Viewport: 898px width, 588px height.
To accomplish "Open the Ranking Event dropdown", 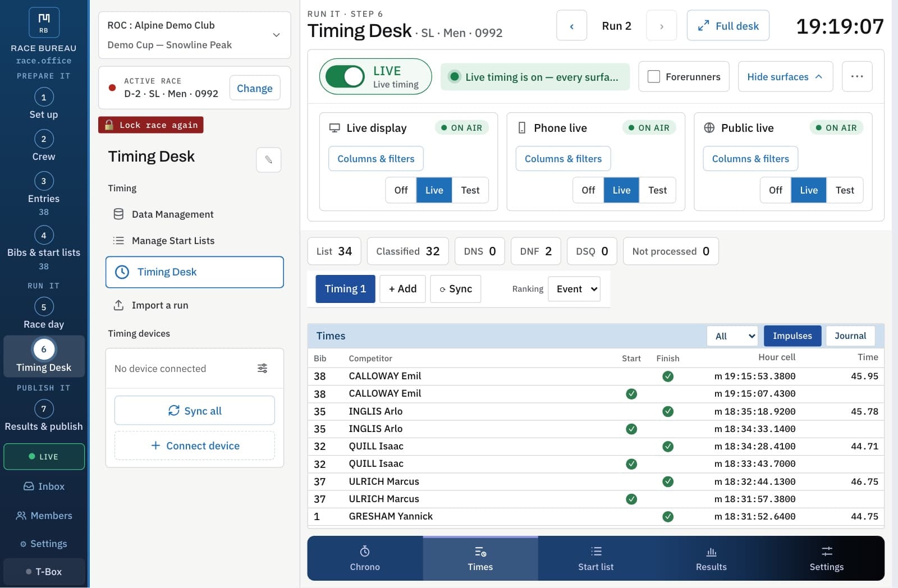I will pos(574,289).
